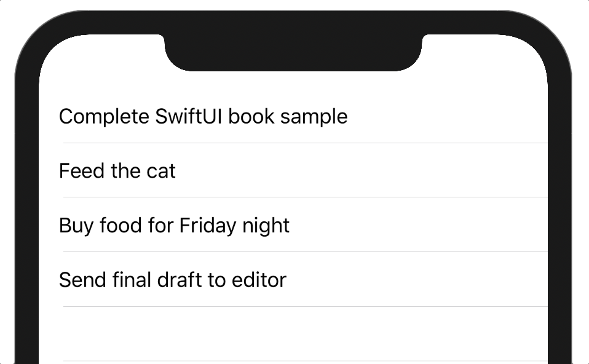Click the word 'sample' in the first task
589x364 pixels.
click(314, 116)
